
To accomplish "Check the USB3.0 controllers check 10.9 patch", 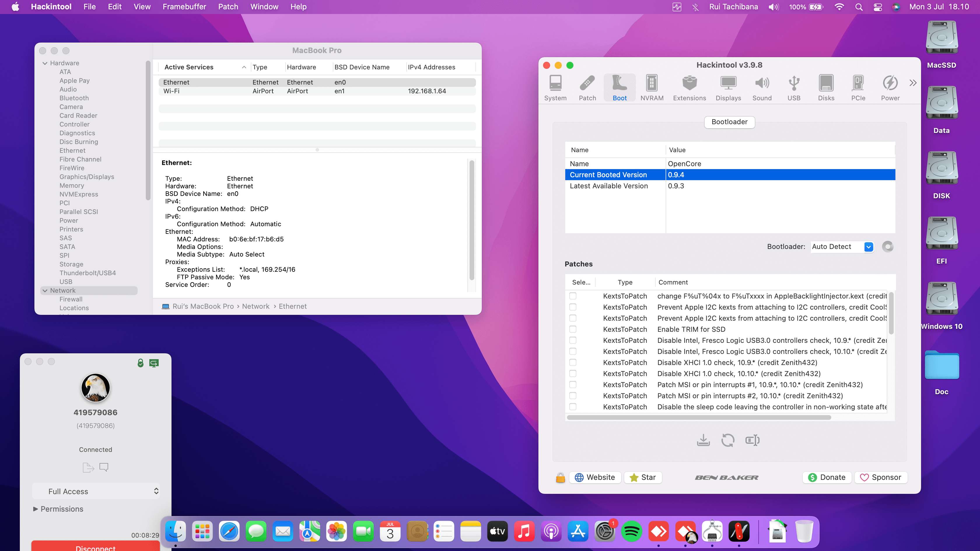I will coord(573,340).
